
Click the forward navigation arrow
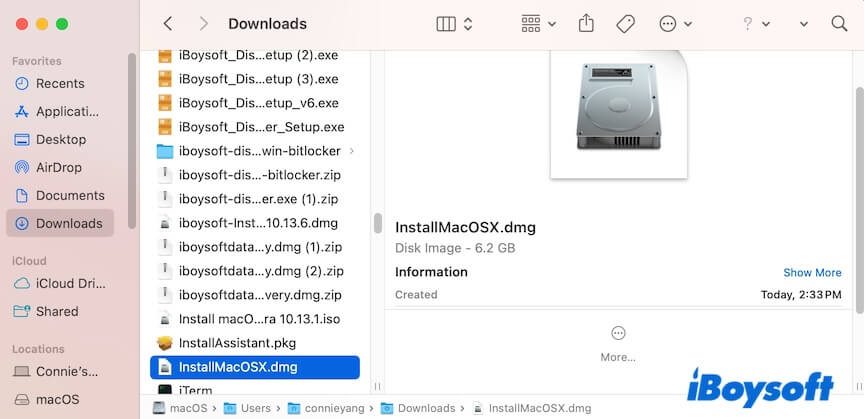click(203, 23)
